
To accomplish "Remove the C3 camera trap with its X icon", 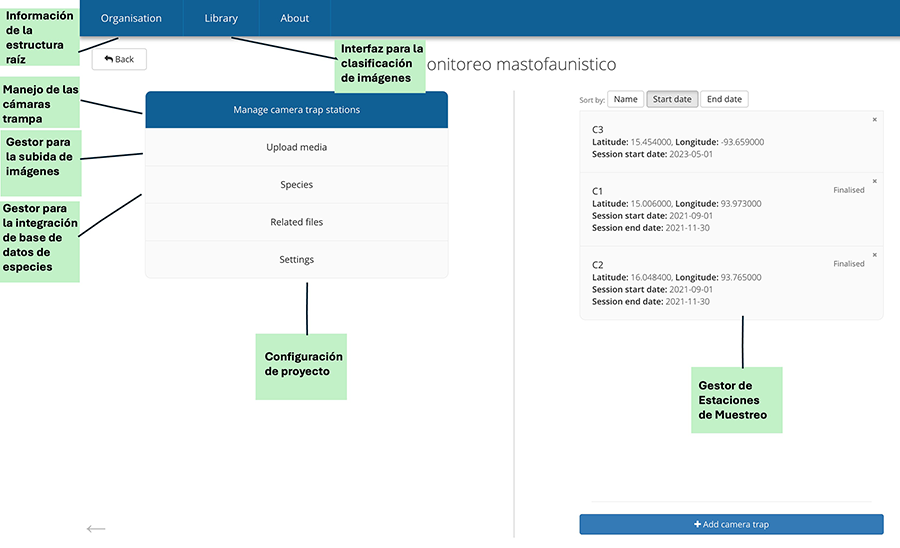I will click(x=874, y=119).
